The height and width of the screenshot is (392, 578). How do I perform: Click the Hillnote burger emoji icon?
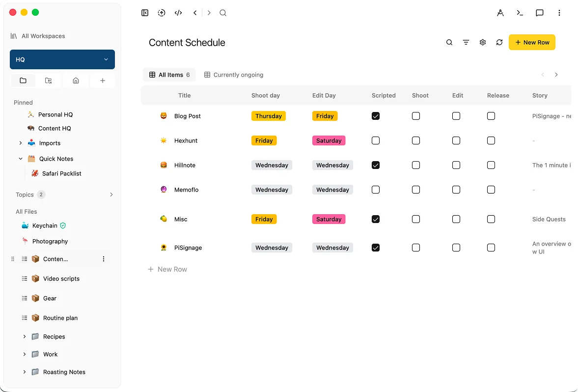pos(164,165)
